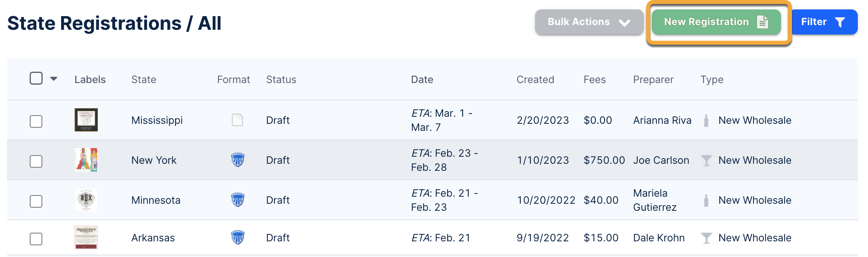Click the bottle type icon for Minnesota
This screenshot has height=257, width=868.
[706, 200]
